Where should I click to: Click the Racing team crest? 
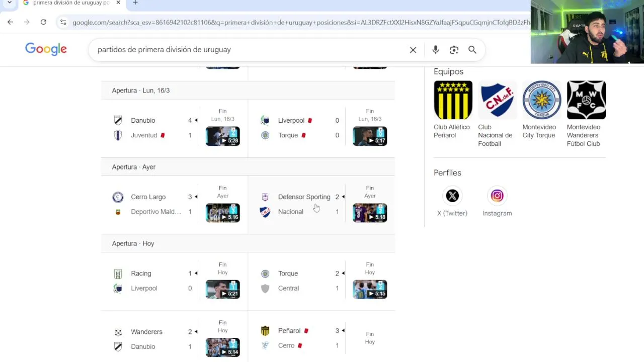pyautogui.click(x=118, y=274)
